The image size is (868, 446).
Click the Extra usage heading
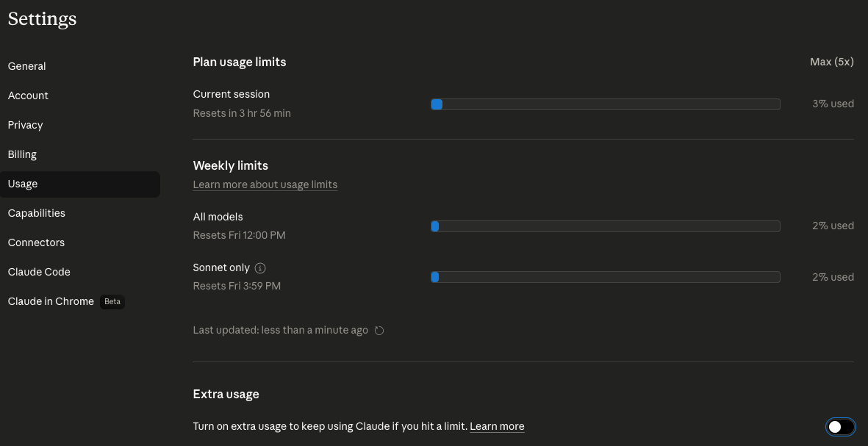226,394
